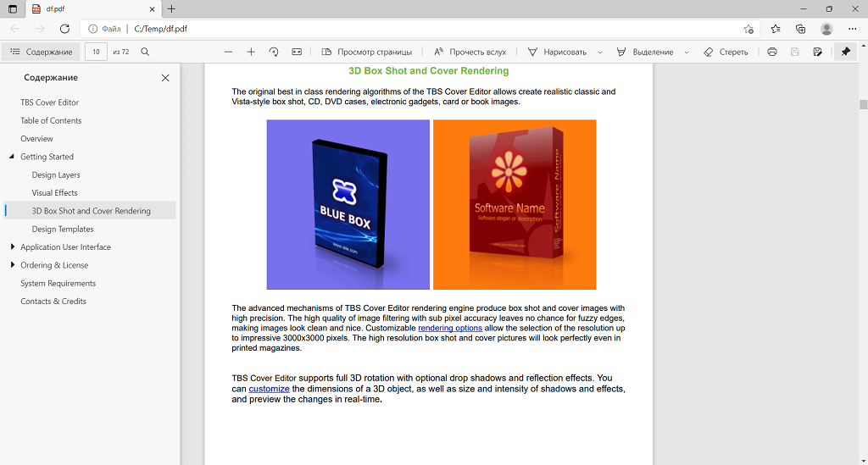The height and width of the screenshot is (465, 868).
Task: Zoom out with the minus icon
Action: pos(228,52)
